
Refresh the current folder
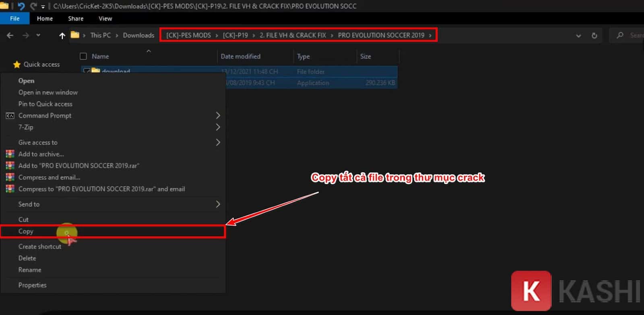click(594, 35)
